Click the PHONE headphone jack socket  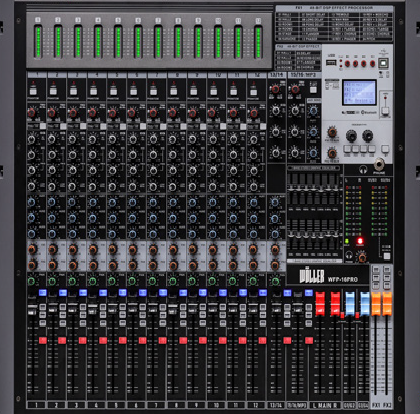pos(379,165)
